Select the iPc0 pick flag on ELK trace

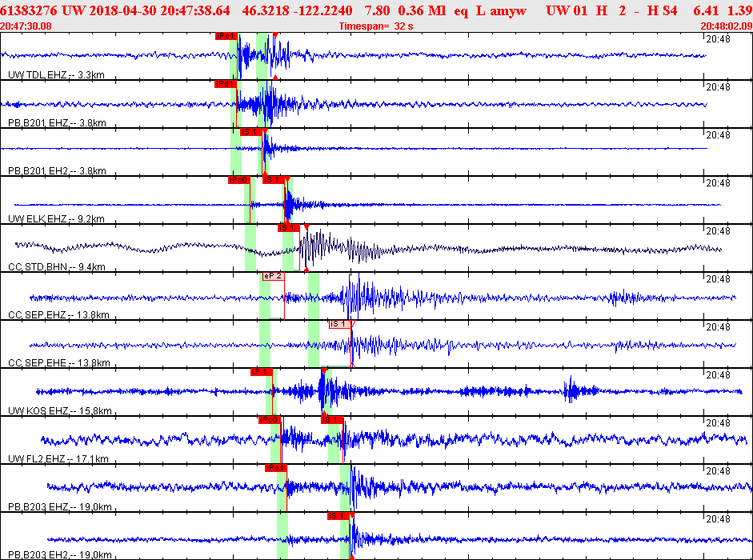(238, 180)
